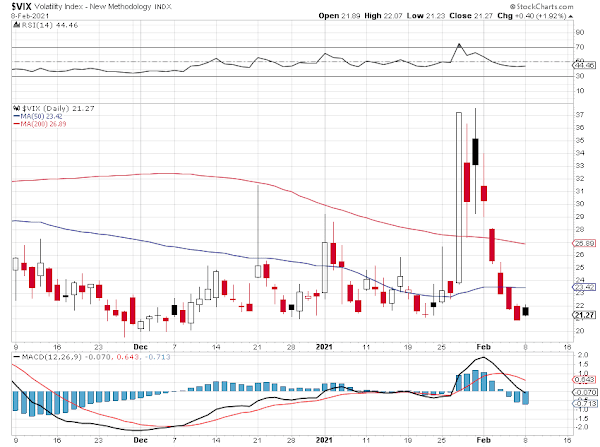The height and width of the screenshot is (447, 600).
Task: Click 'Feb' on the price panel date axis
Action: click(x=483, y=347)
